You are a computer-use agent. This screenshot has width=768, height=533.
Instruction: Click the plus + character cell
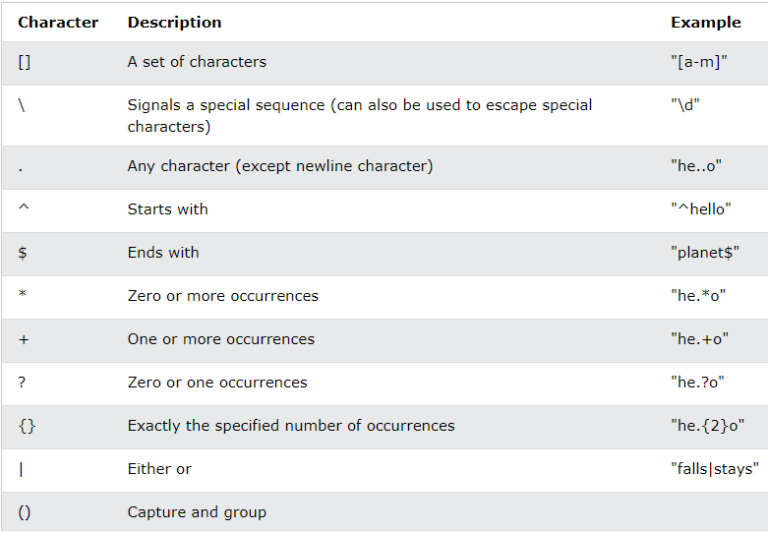pos(24,339)
